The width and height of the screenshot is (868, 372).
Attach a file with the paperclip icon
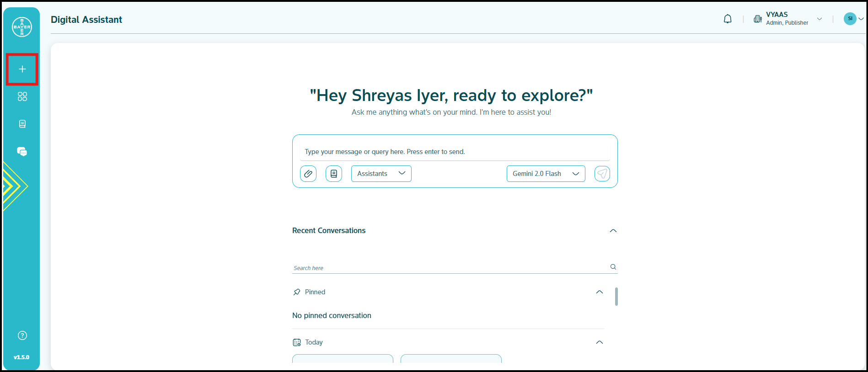pos(308,174)
